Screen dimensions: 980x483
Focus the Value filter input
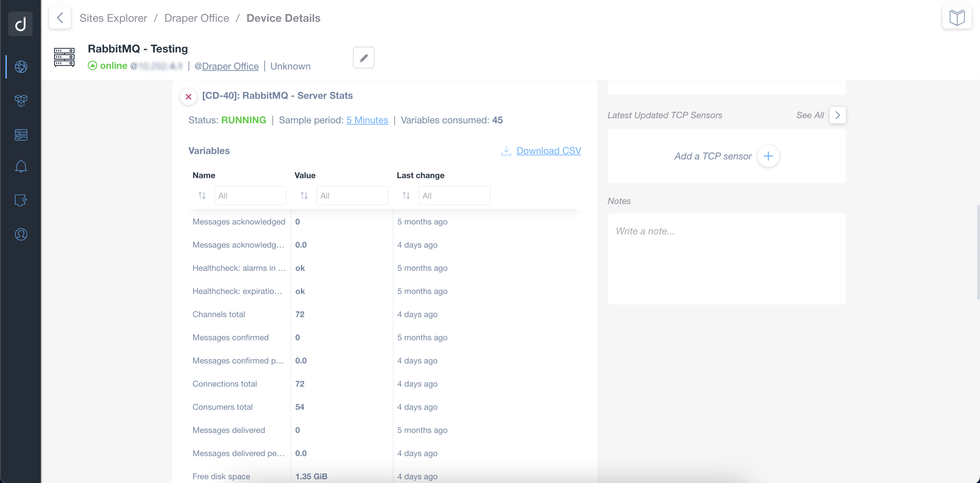point(352,196)
